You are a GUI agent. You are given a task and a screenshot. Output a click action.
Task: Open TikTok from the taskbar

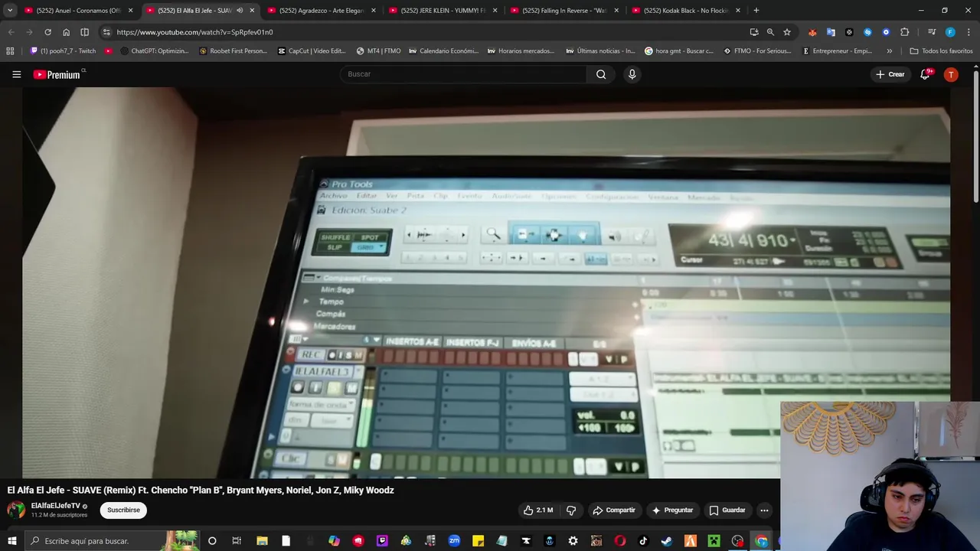click(x=642, y=541)
